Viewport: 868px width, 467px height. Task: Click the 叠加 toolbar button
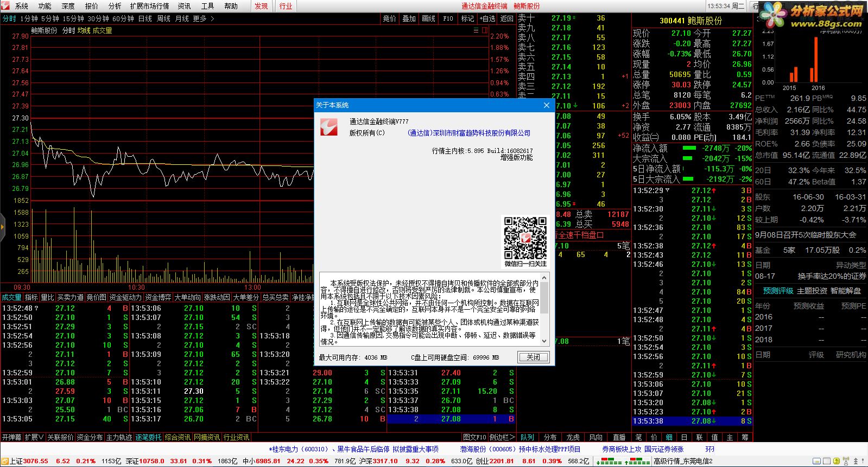click(409, 18)
